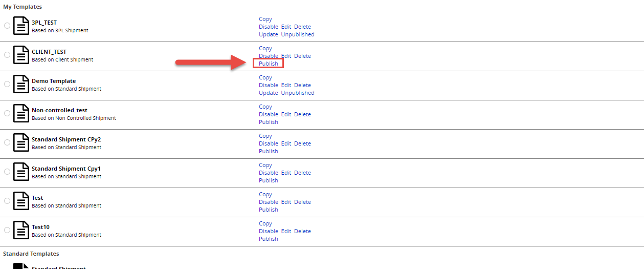
Task: Copy the 3PL_TEST template
Action: [265, 19]
